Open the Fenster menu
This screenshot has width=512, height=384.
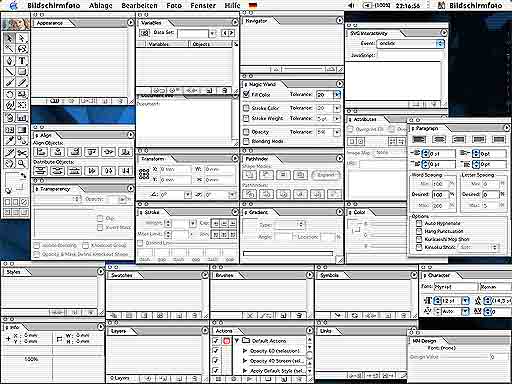203,5
